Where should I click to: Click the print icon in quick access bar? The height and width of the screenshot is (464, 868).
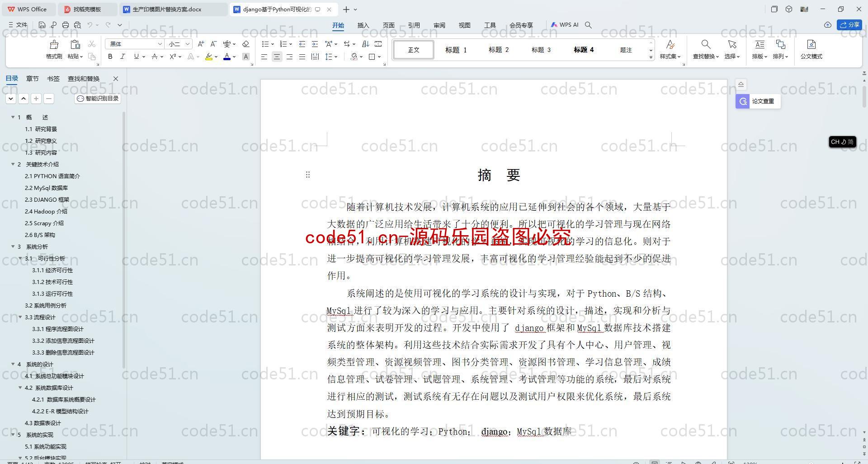[x=66, y=25]
